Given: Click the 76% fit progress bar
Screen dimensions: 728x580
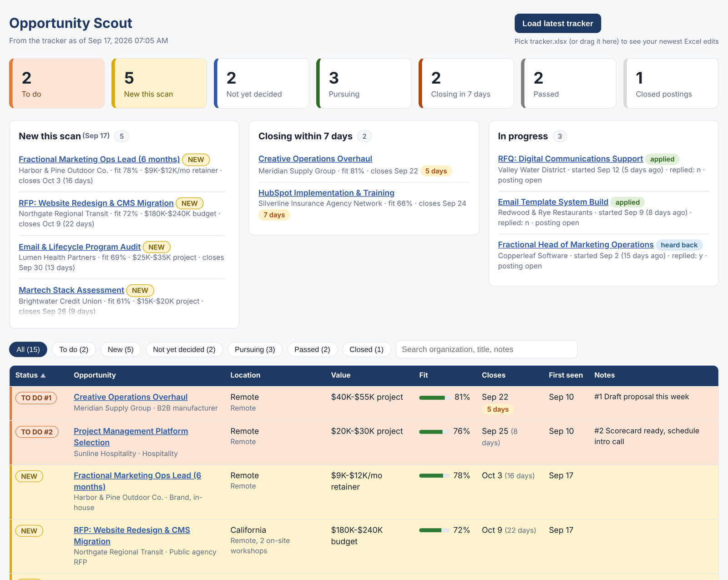Looking at the screenshot, I should pyautogui.click(x=435, y=432).
